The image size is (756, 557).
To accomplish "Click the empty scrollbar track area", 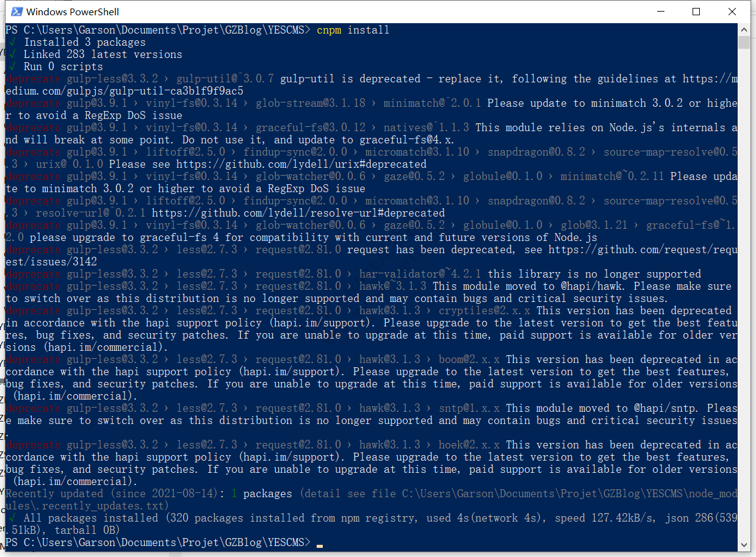I will [x=744, y=293].
